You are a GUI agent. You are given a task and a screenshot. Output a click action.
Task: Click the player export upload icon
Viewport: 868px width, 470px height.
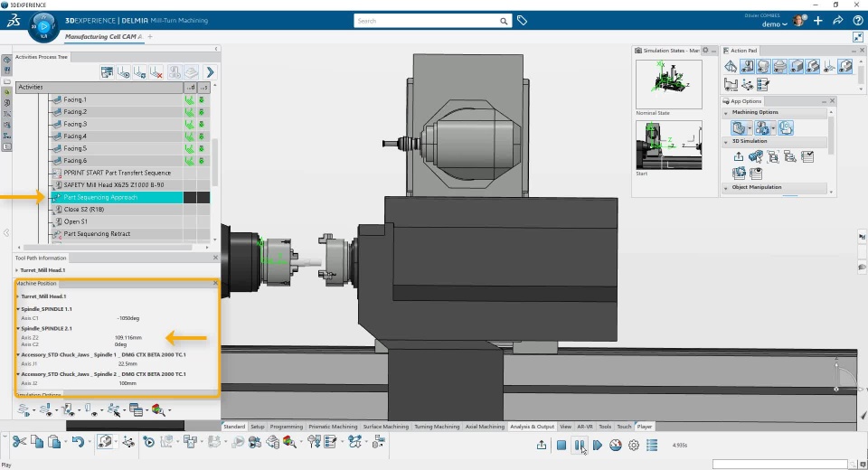542,445
